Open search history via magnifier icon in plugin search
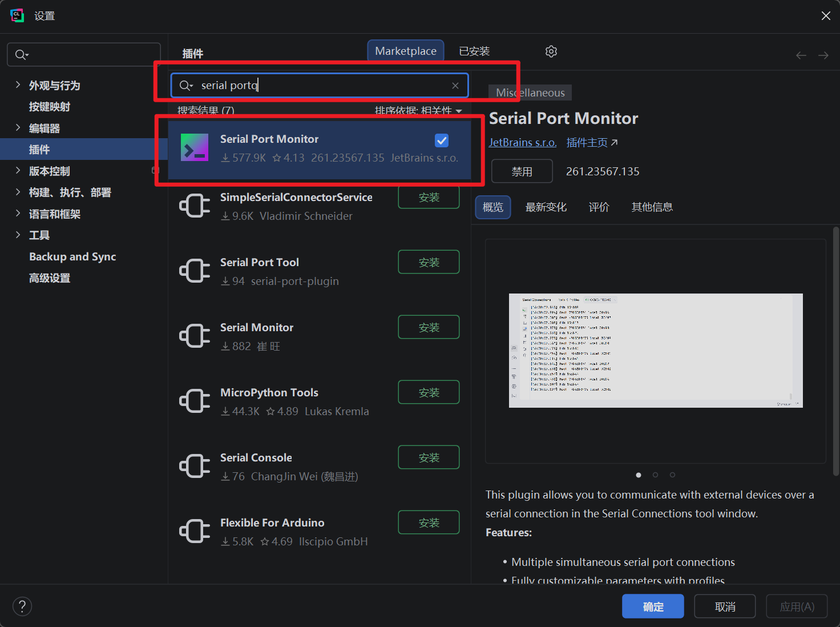 coord(186,86)
